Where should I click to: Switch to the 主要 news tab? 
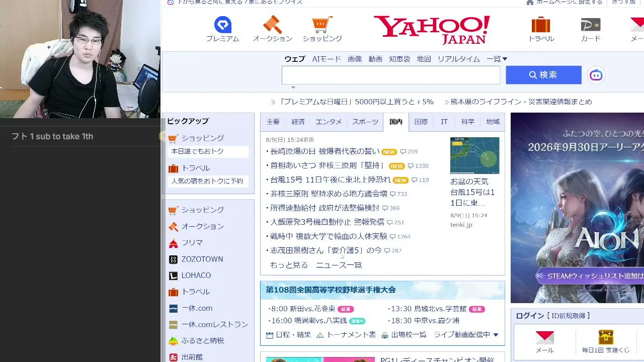pos(273,122)
